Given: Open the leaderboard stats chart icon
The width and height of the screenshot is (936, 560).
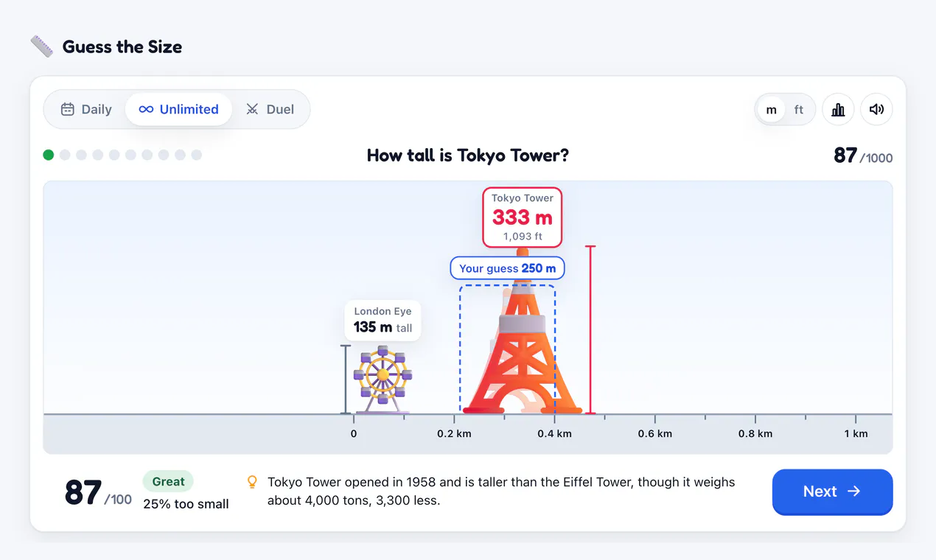Looking at the screenshot, I should pyautogui.click(x=838, y=109).
